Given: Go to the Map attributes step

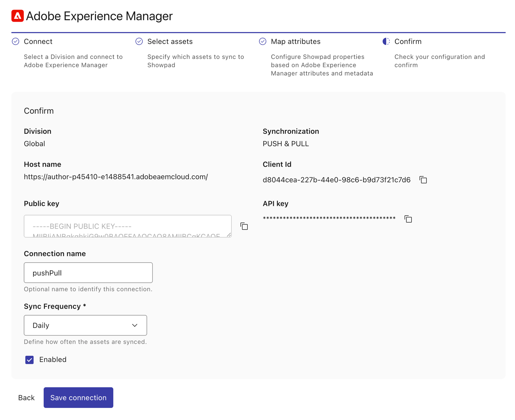Looking at the screenshot, I should point(295,42).
